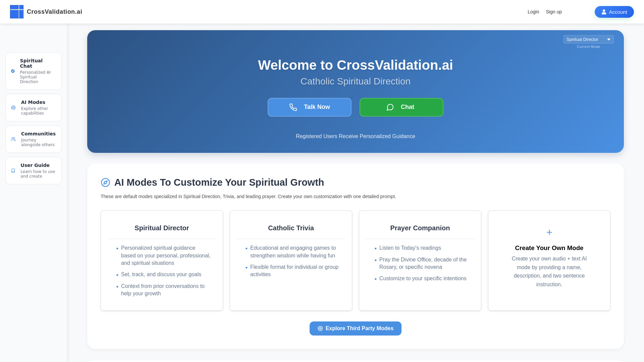Select the CrossValidation.ai logo home link

coord(46,11)
